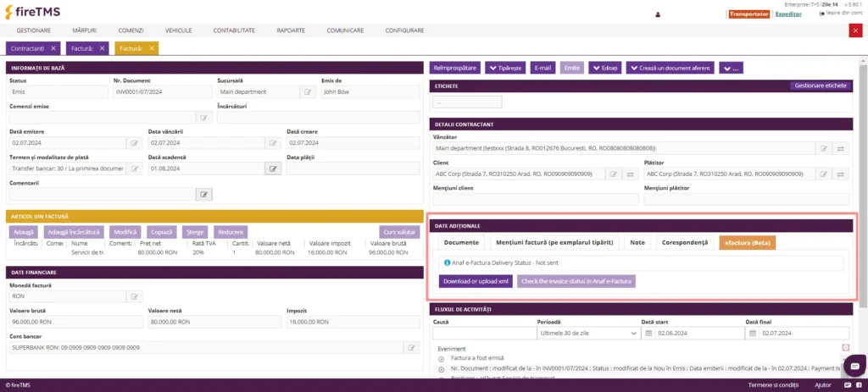868x392 pixels.
Task: Close the Contractanți tab with its X
Action: click(x=53, y=48)
